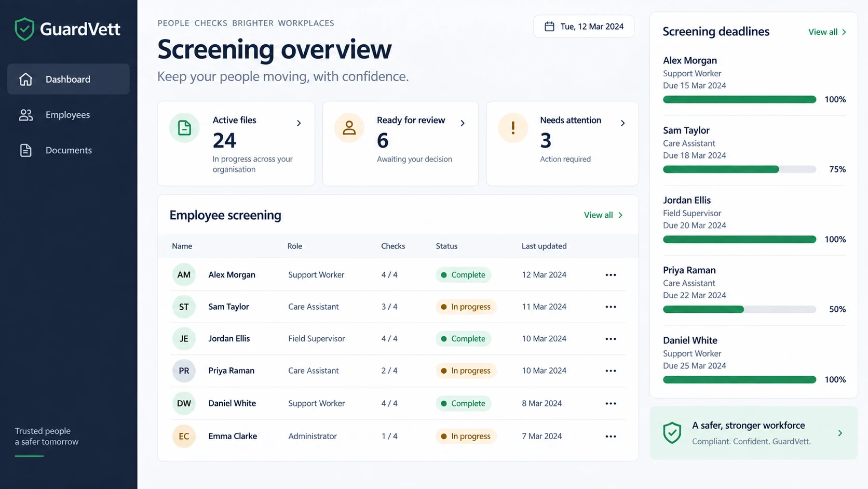Screen dimensions: 868x489
Task: Click View all in Employee screening
Action: coord(598,215)
